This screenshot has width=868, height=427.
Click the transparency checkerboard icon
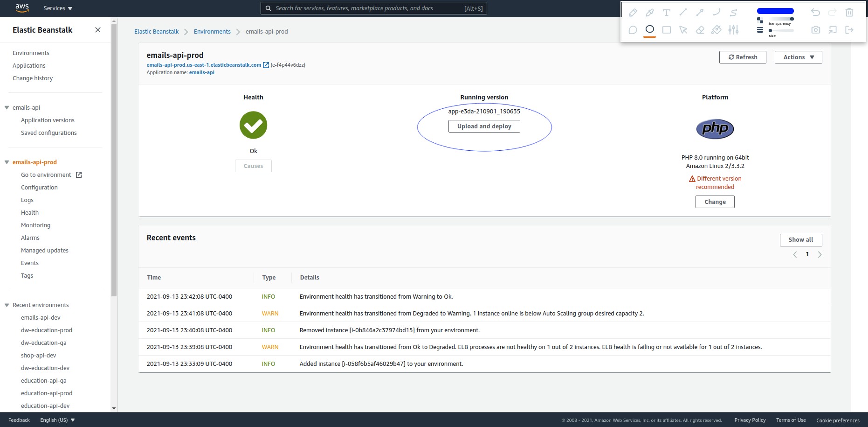tap(760, 20)
